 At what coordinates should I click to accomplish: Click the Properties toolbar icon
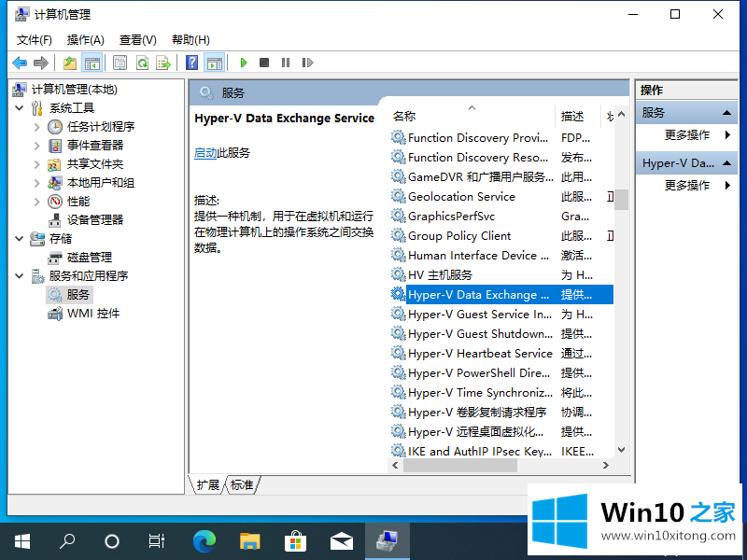pos(120,63)
